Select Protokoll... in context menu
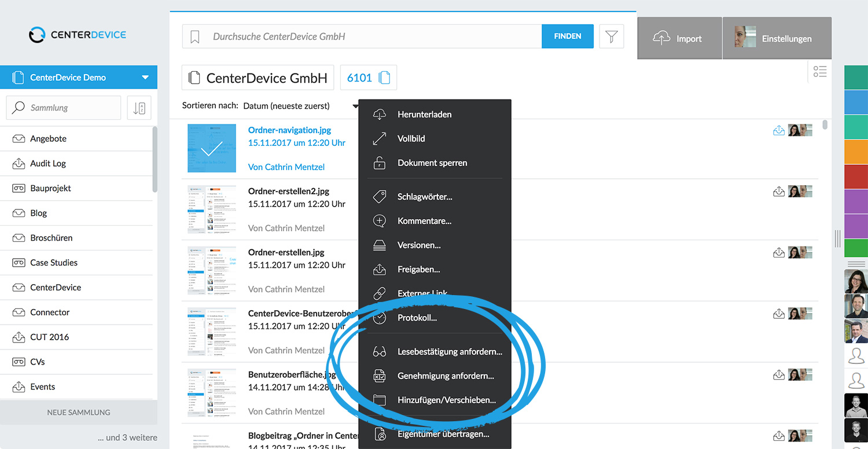 [435, 318]
